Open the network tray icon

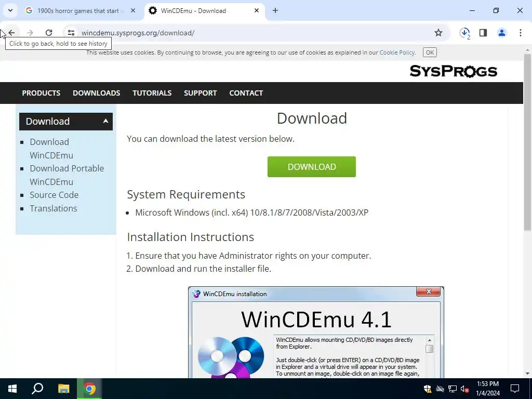453,389
